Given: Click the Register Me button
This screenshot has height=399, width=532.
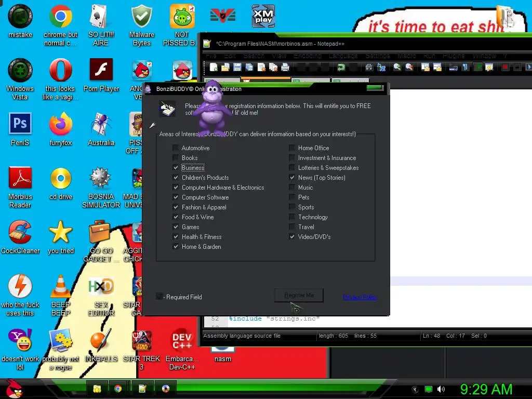Looking at the screenshot, I should [x=299, y=295].
